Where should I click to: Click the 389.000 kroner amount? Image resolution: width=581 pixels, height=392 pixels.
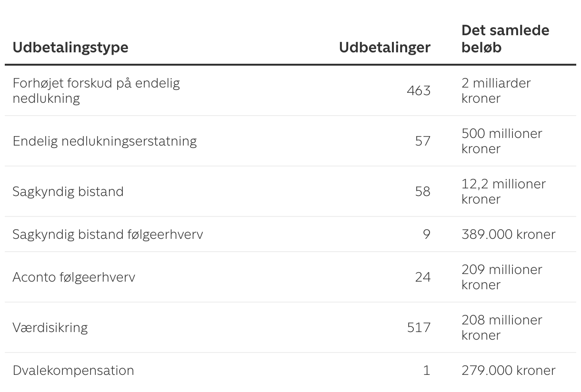(508, 234)
